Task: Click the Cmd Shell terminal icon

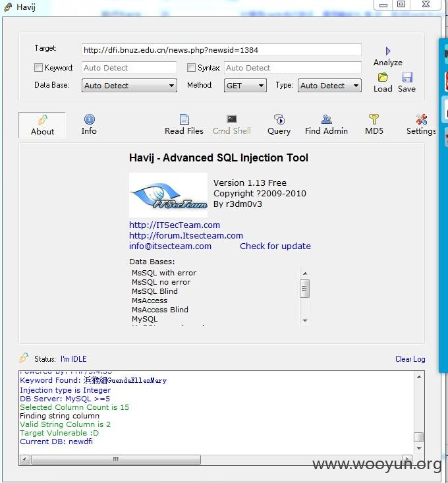Action: pos(231,119)
